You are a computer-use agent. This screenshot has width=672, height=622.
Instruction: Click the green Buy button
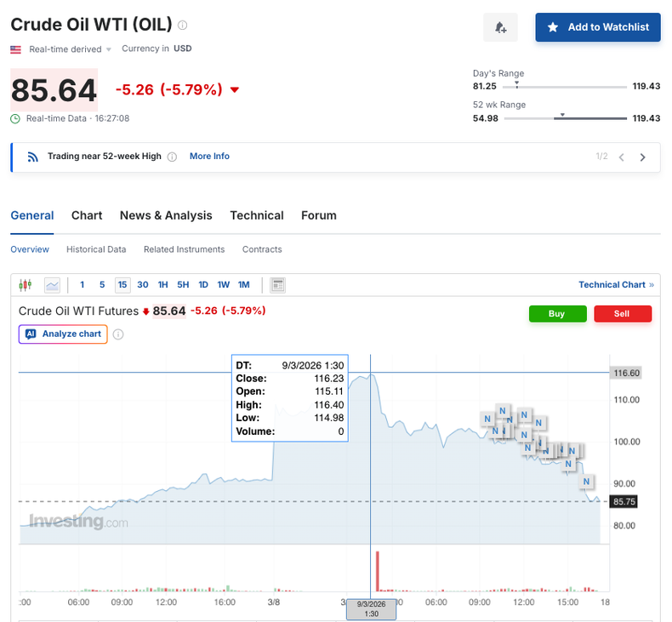pos(557,314)
